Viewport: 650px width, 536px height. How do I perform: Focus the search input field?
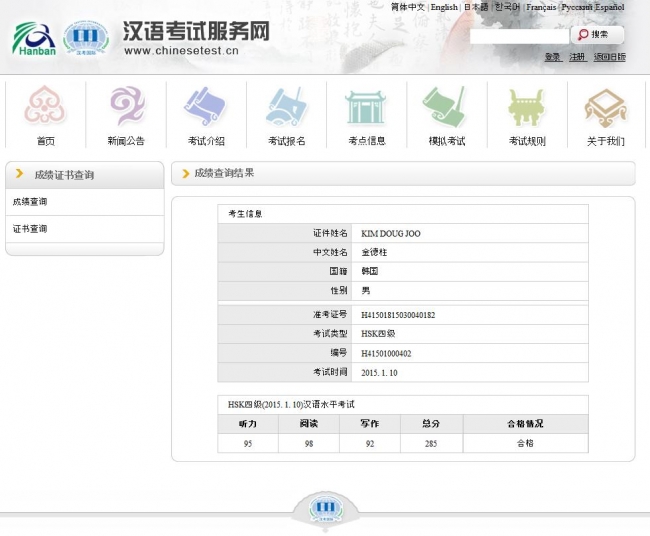tap(519, 36)
